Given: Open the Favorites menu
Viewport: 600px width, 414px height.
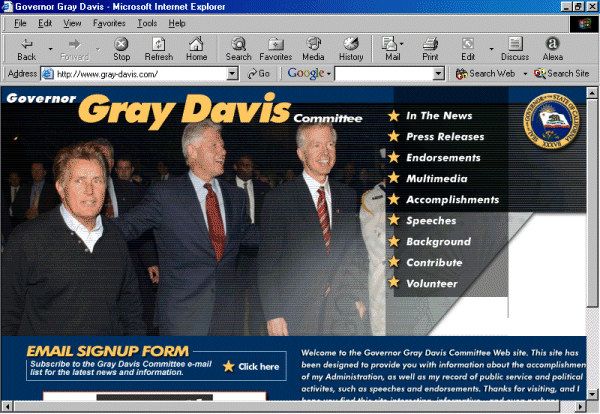Looking at the screenshot, I should (x=109, y=23).
